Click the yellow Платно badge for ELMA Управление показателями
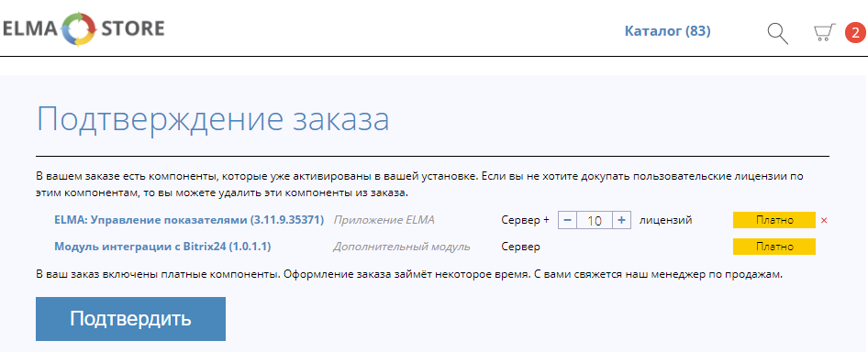 [774, 220]
